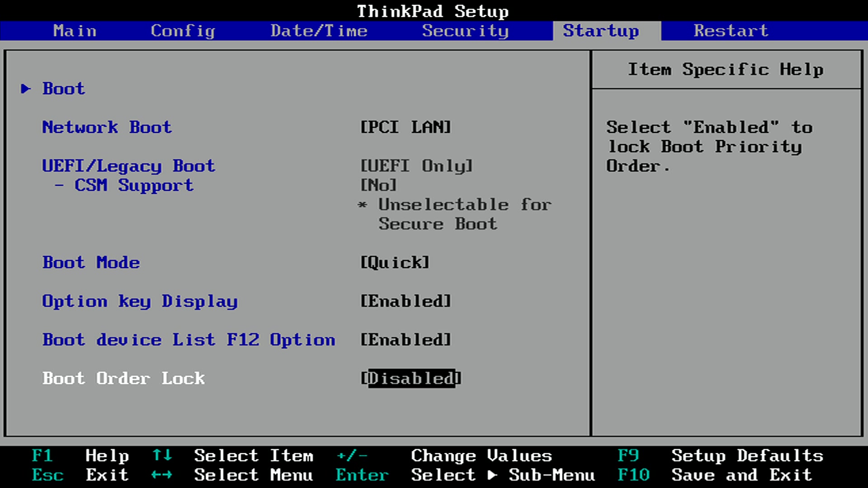
Task: Expand the Boot submenu arrow
Action: [26, 89]
